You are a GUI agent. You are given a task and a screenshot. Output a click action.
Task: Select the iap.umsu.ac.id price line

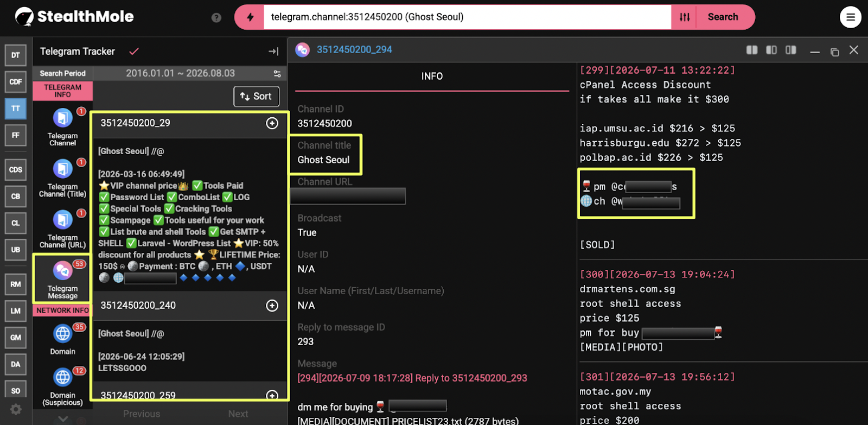[x=658, y=129]
